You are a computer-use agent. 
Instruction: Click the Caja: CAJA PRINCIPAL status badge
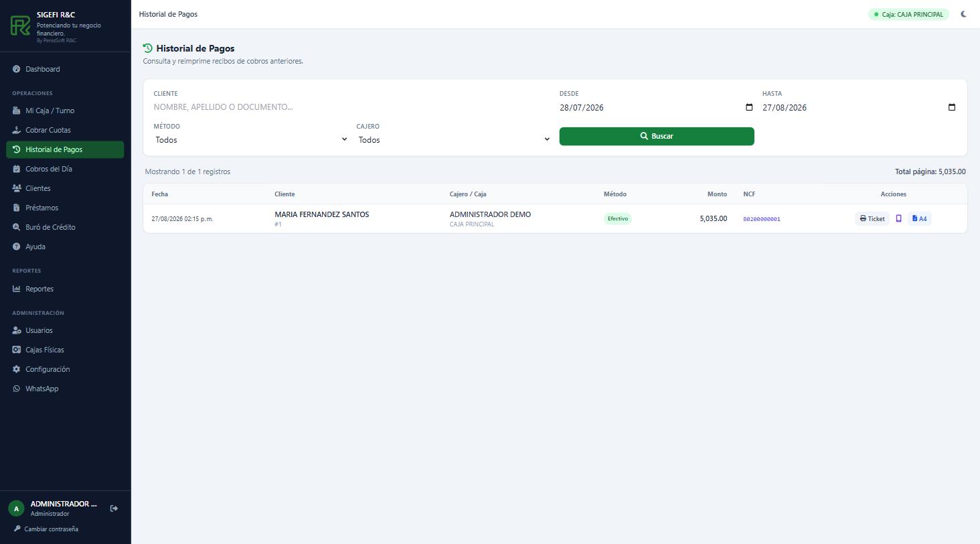pos(908,14)
